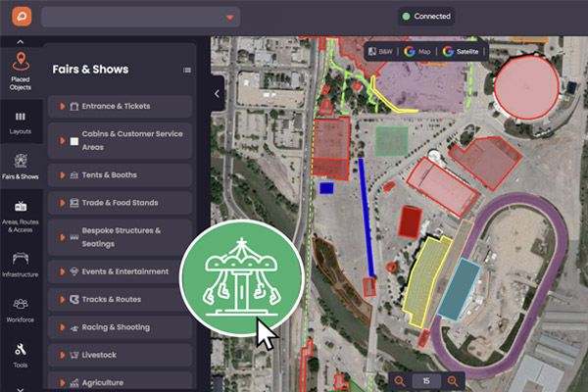
Task: Select the light purple parking area
Action: tap(423, 88)
